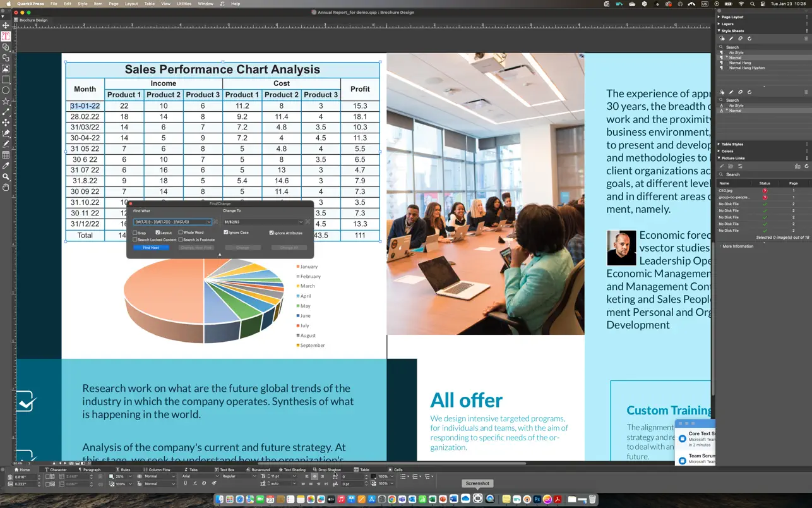This screenshot has width=812, height=508.
Task: Click the black text color swatch
Action: [373, 476]
